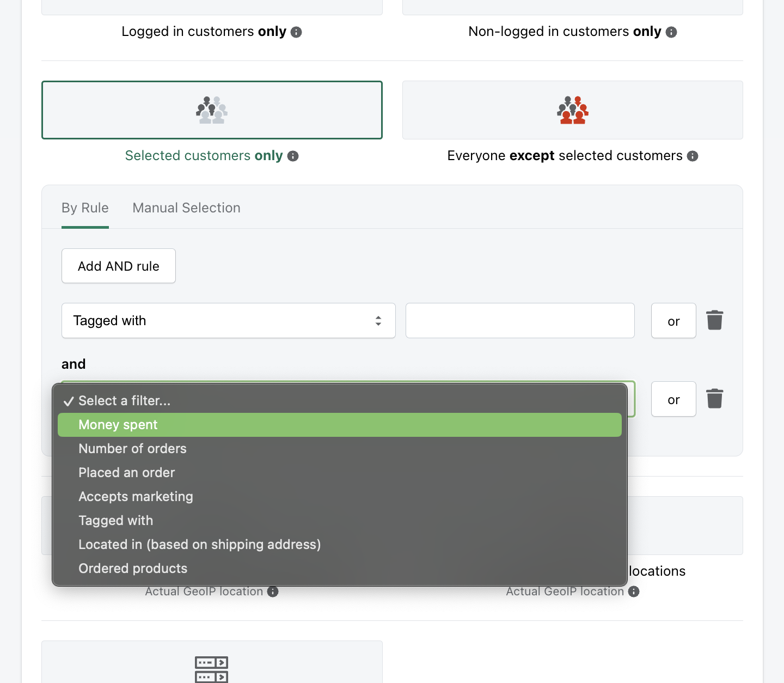Image resolution: width=784 pixels, height=683 pixels.
Task: Choose Accepts marketing filter
Action: tap(340, 497)
